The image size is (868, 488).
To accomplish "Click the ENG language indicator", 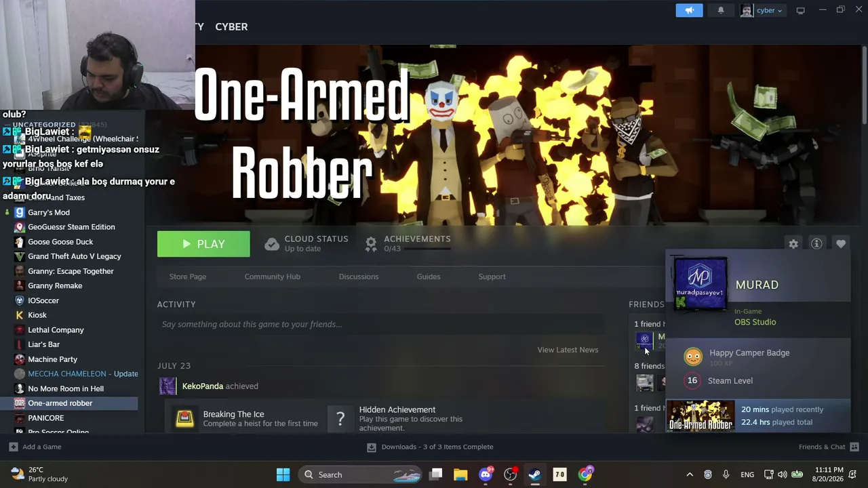I will click(x=747, y=474).
